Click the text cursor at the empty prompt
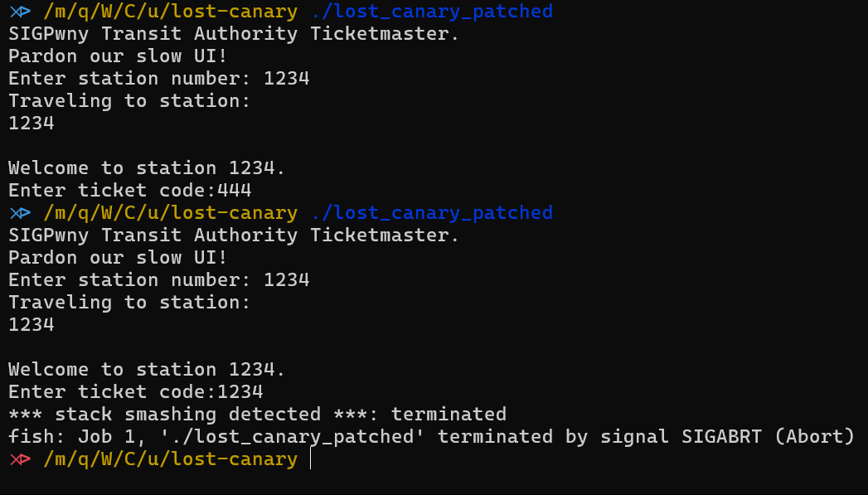This screenshot has height=495, width=868. 311,459
